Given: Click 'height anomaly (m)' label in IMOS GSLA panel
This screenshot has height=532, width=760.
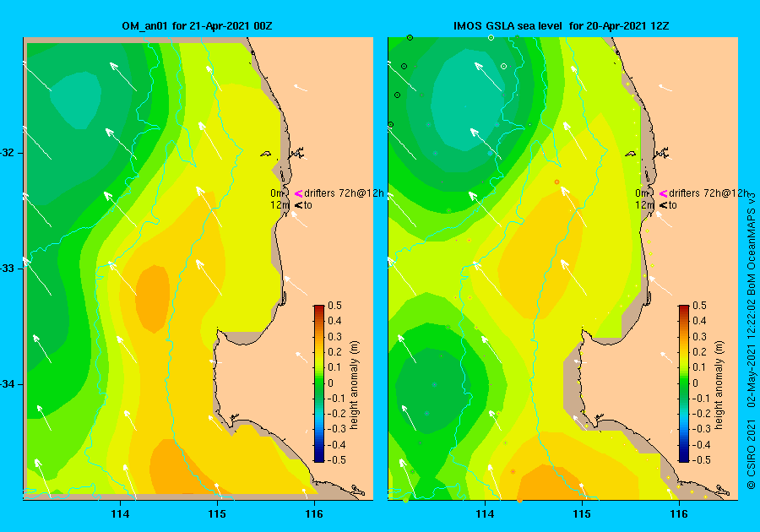Looking at the screenshot, I should tap(719, 385).
